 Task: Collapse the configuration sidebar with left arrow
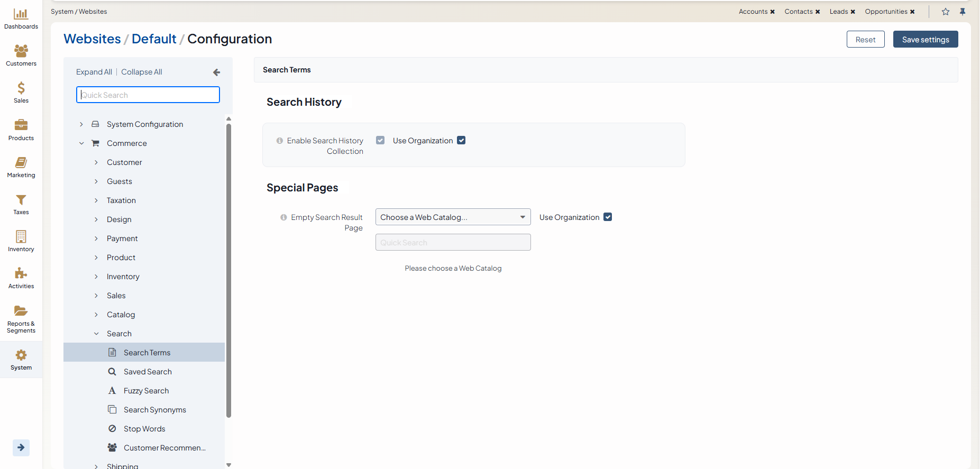[216, 72]
